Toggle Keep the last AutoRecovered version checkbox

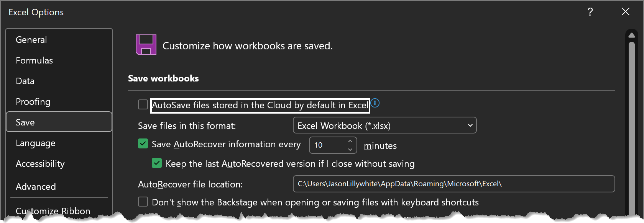pos(157,163)
